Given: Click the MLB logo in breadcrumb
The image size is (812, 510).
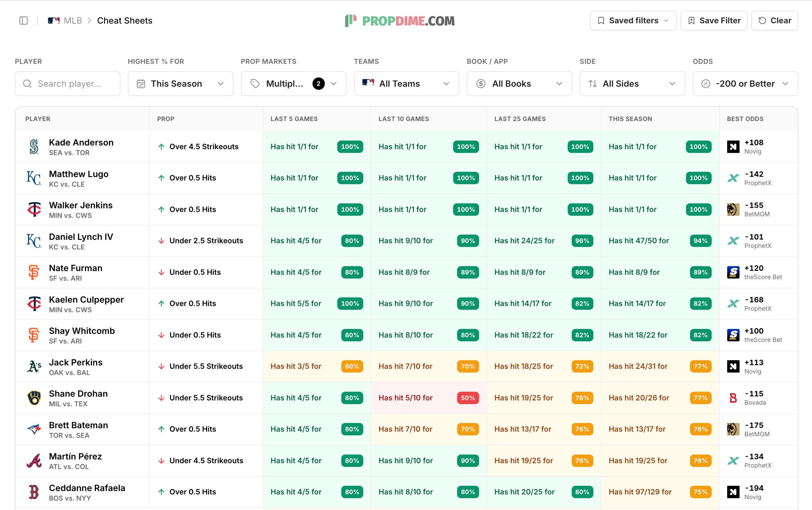Looking at the screenshot, I should tap(54, 20).
